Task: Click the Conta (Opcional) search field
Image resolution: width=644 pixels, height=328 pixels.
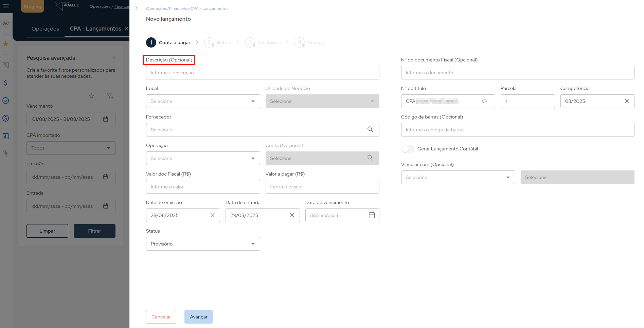Action: [322, 158]
